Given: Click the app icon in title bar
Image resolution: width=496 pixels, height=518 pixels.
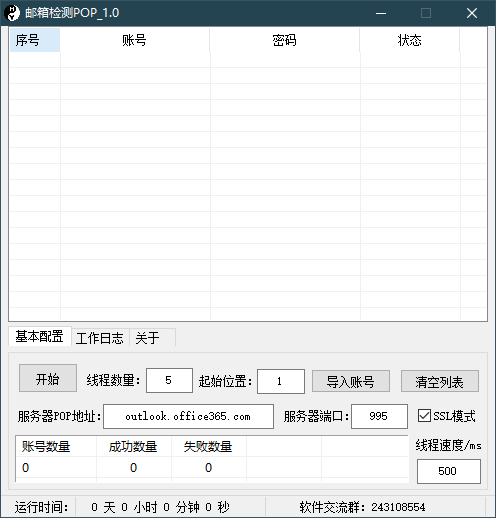Looking at the screenshot, I should pos(12,13).
